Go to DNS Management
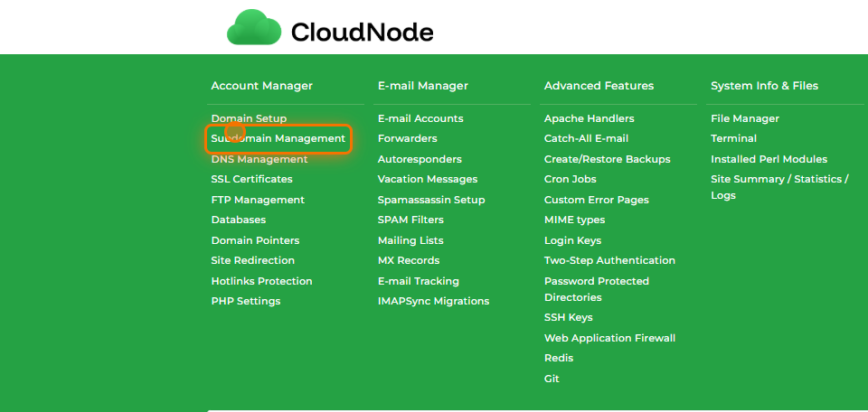The height and width of the screenshot is (412, 868). pos(259,159)
